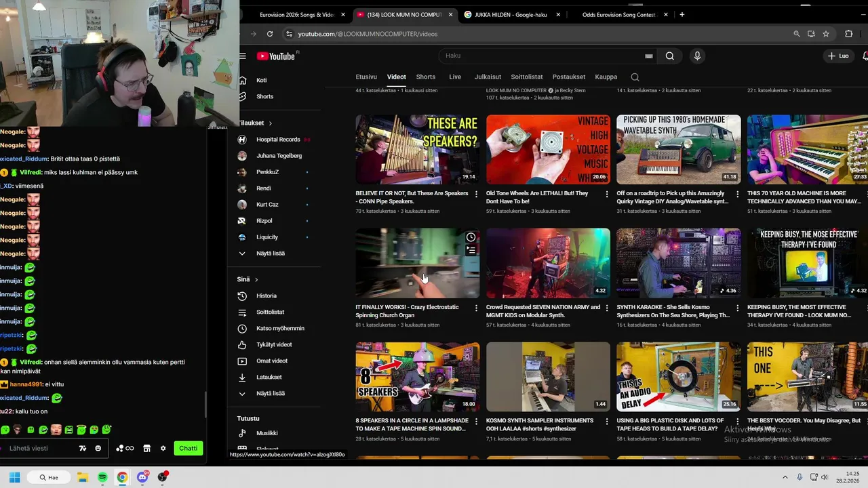Screen dimensions: 868x488
Task: Reload the page in Chrome
Action: coord(270,34)
